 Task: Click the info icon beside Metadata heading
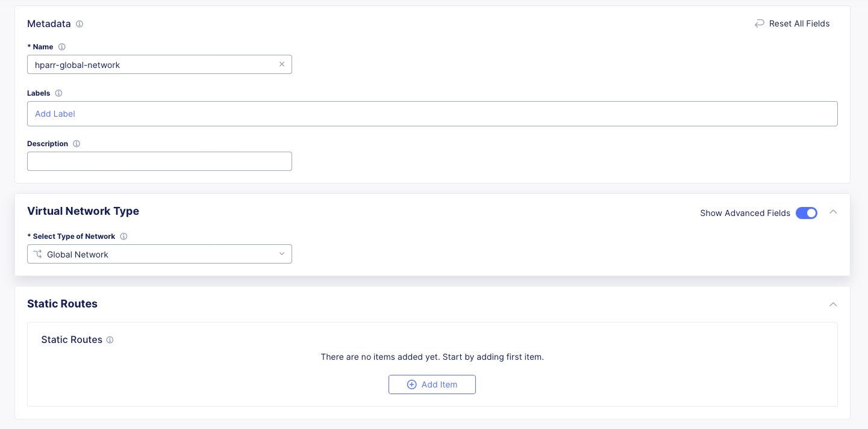coord(80,24)
